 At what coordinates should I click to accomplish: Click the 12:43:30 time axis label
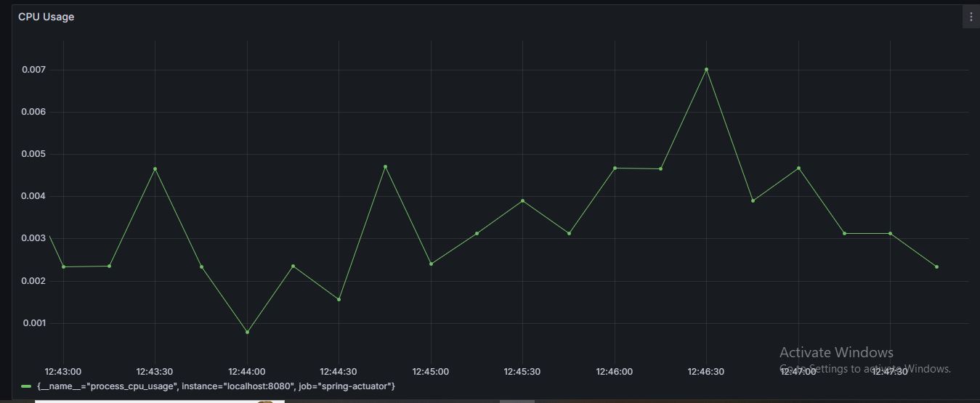155,371
